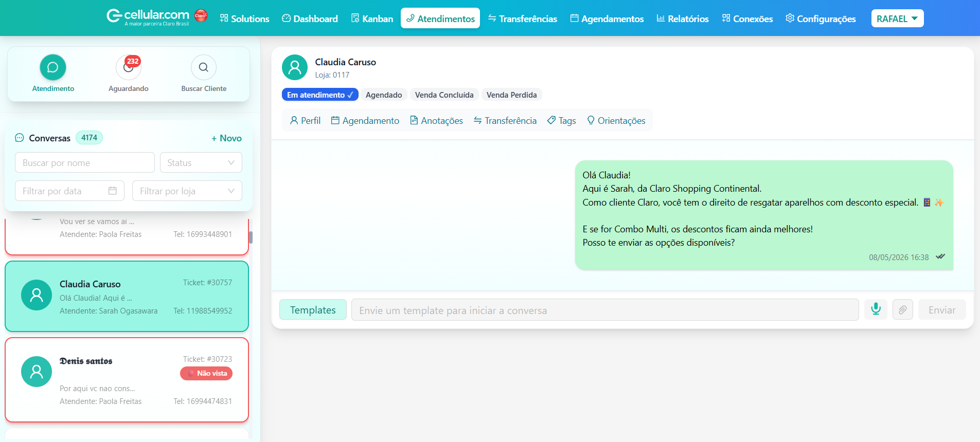Go to the Dashboard page

point(310,19)
